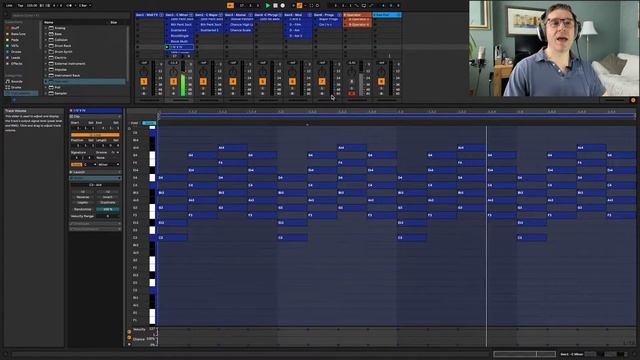640x360 pixels.
Task: Open the root note C dropdown
Action: [x=89, y=164]
